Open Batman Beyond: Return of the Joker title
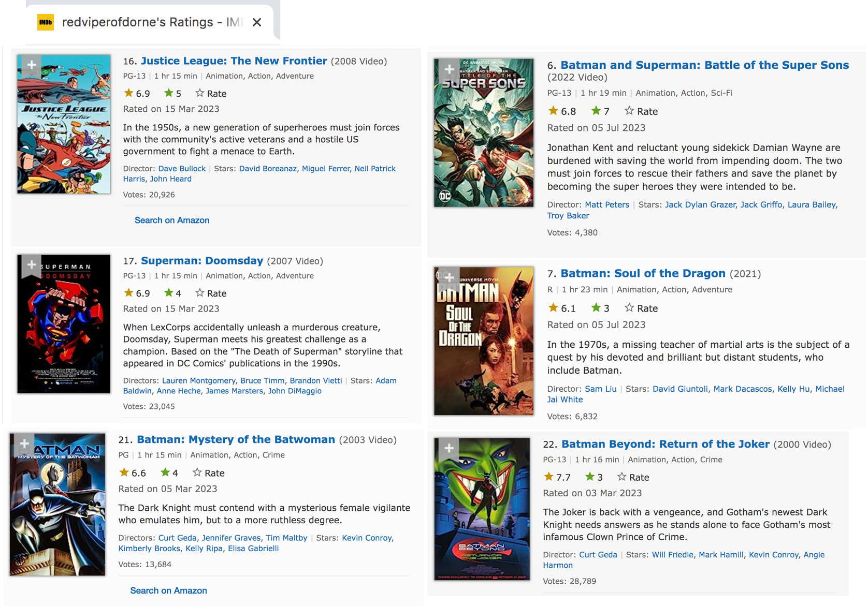The width and height of the screenshot is (868, 606). click(x=666, y=444)
